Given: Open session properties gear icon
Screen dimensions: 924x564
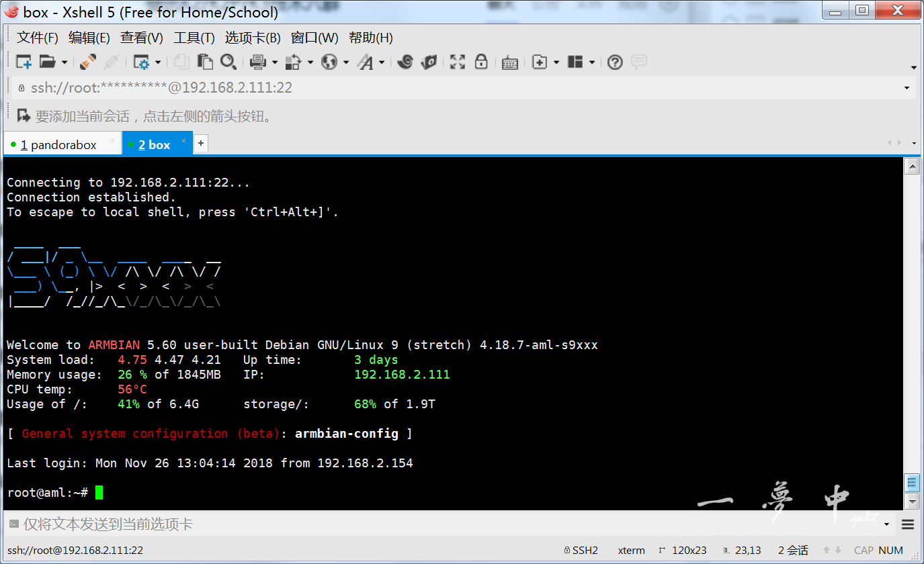Looking at the screenshot, I should tap(141, 62).
